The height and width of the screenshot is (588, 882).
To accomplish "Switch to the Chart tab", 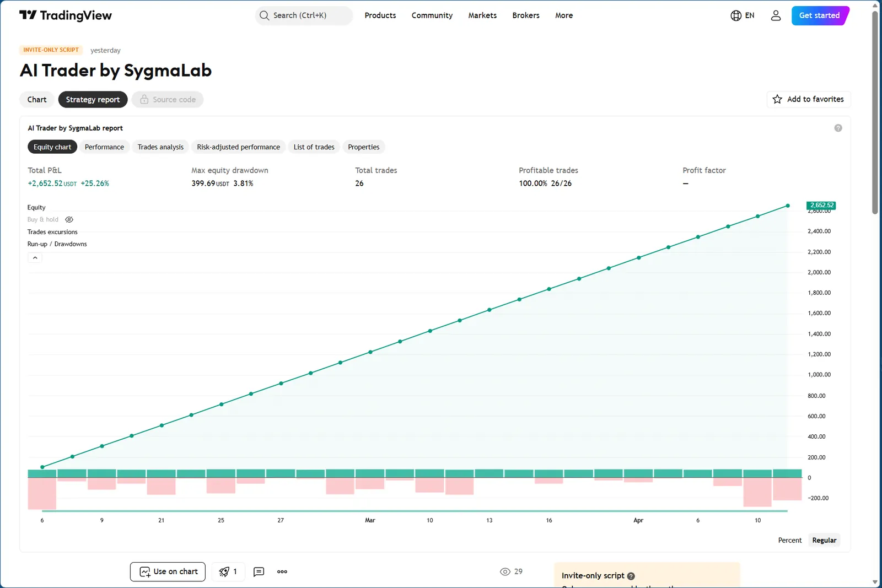I will tap(37, 99).
